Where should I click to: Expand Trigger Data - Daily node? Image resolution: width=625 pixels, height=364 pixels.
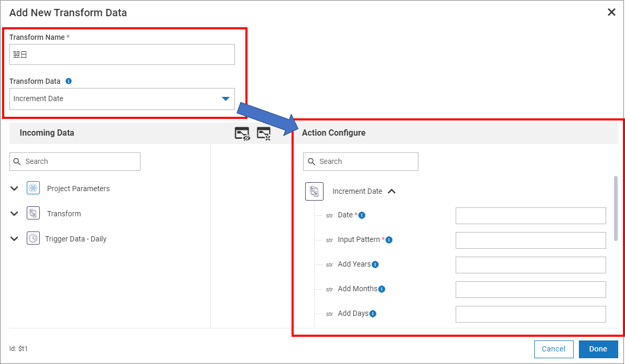pos(15,239)
